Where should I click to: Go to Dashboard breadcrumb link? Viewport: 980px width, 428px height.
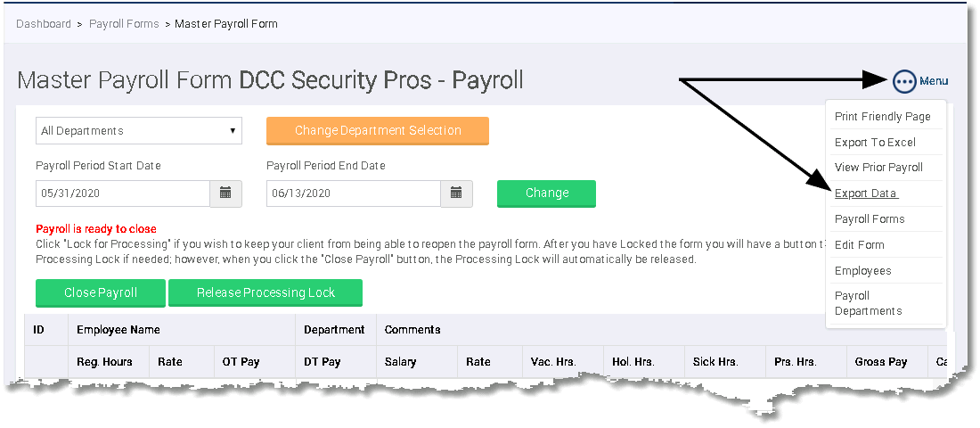[44, 24]
